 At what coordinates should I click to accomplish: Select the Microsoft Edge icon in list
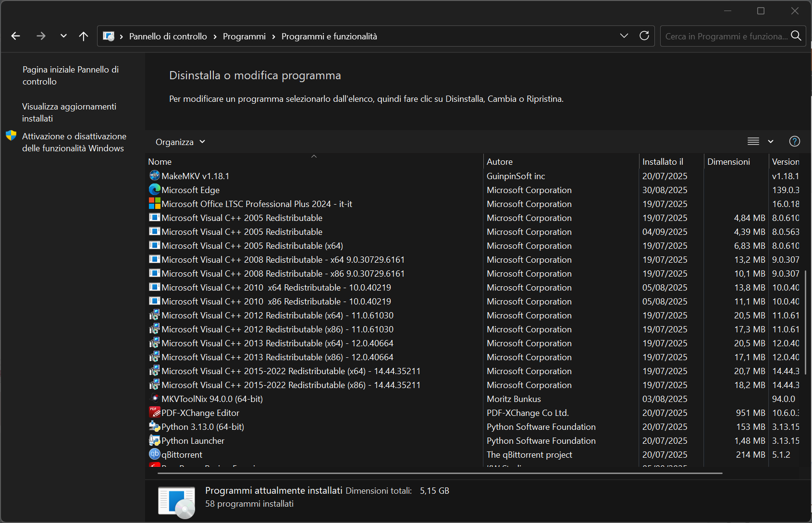coord(154,190)
